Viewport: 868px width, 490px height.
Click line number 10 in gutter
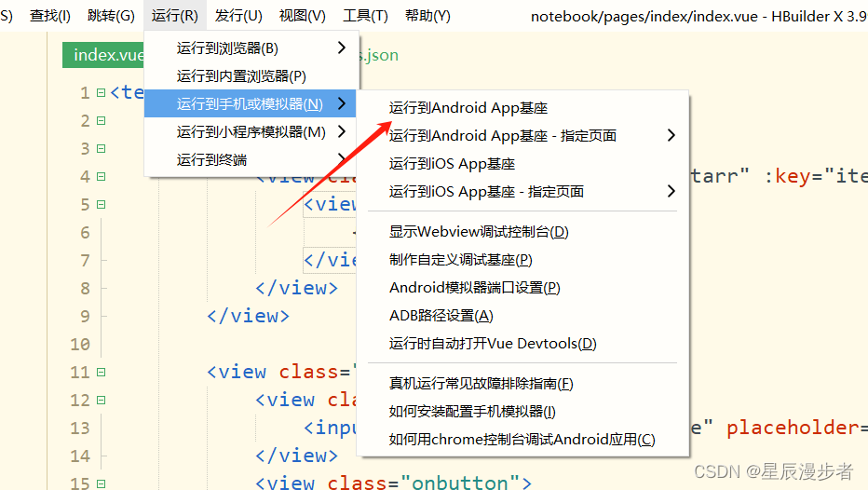click(x=80, y=345)
